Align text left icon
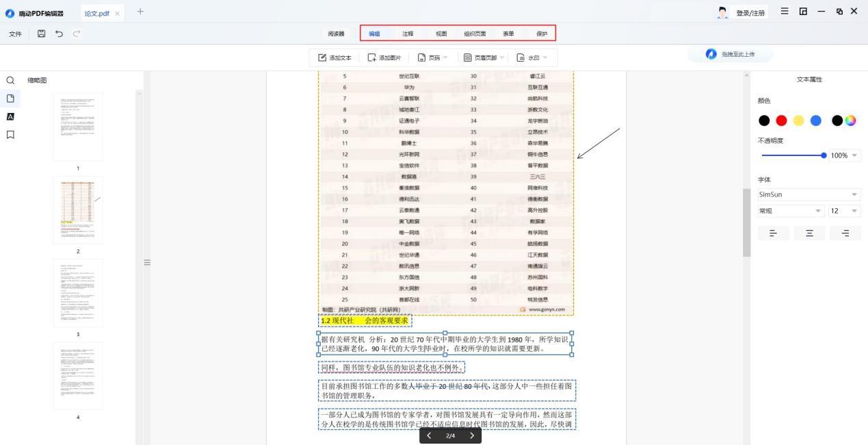868x445 pixels. pyautogui.click(x=774, y=233)
